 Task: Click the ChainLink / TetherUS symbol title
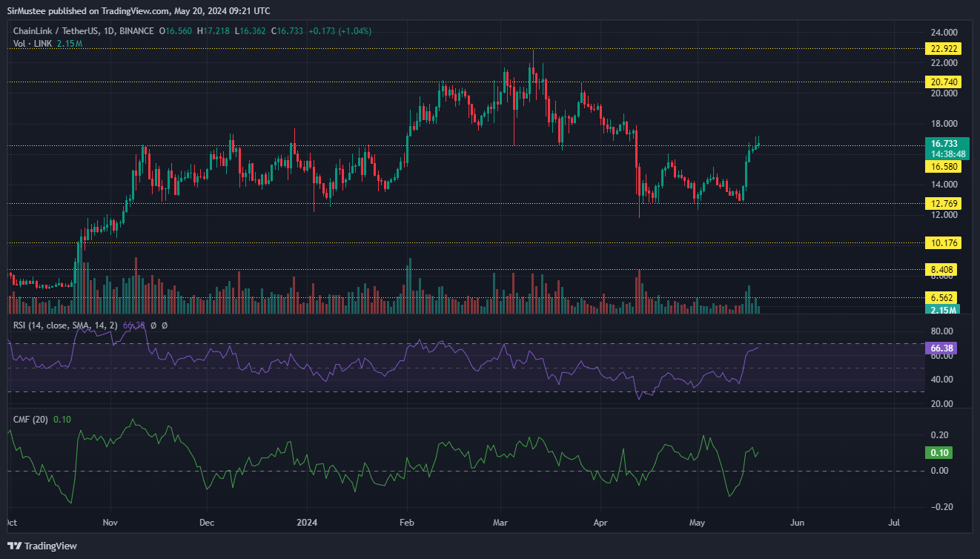pyautogui.click(x=61, y=31)
